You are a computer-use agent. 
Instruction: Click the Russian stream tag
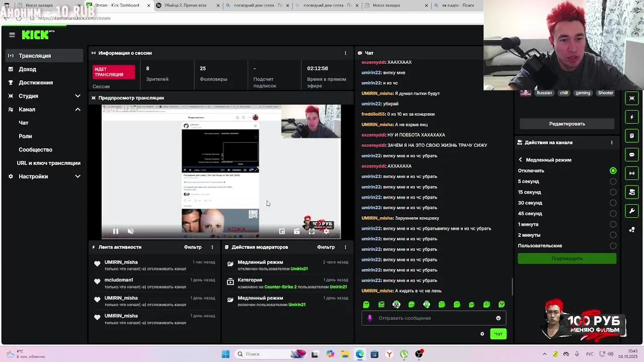pyautogui.click(x=544, y=93)
